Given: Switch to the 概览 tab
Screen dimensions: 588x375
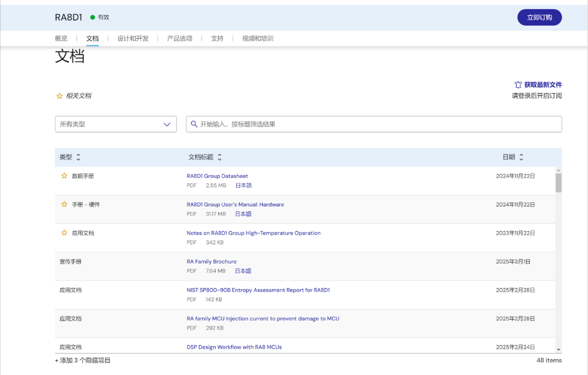Looking at the screenshot, I should tap(61, 39).
